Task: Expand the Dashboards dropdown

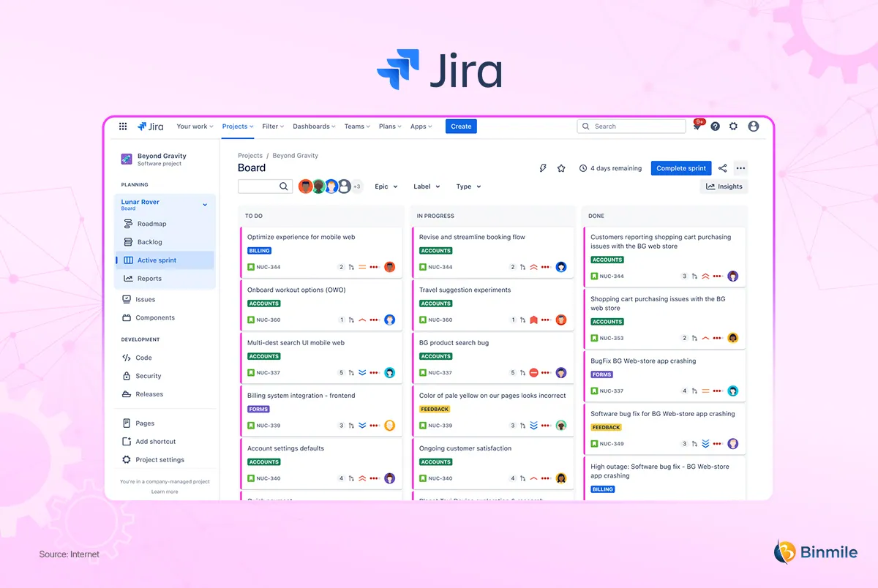Action: (x=314, y=127)
